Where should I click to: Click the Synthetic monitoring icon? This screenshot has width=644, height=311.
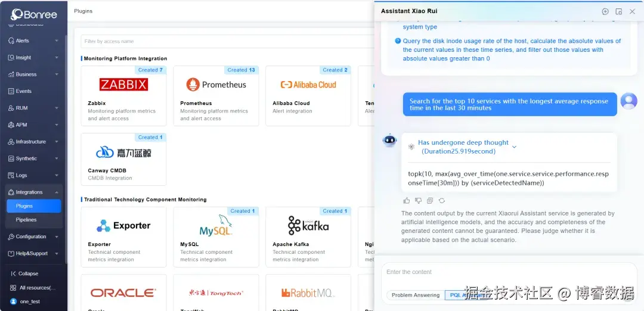(11, 158)
